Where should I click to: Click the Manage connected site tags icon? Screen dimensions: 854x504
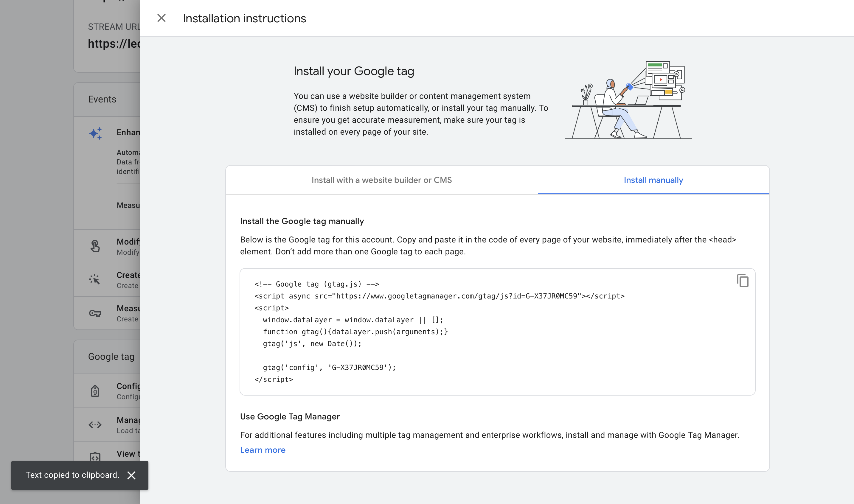[95, 424]
